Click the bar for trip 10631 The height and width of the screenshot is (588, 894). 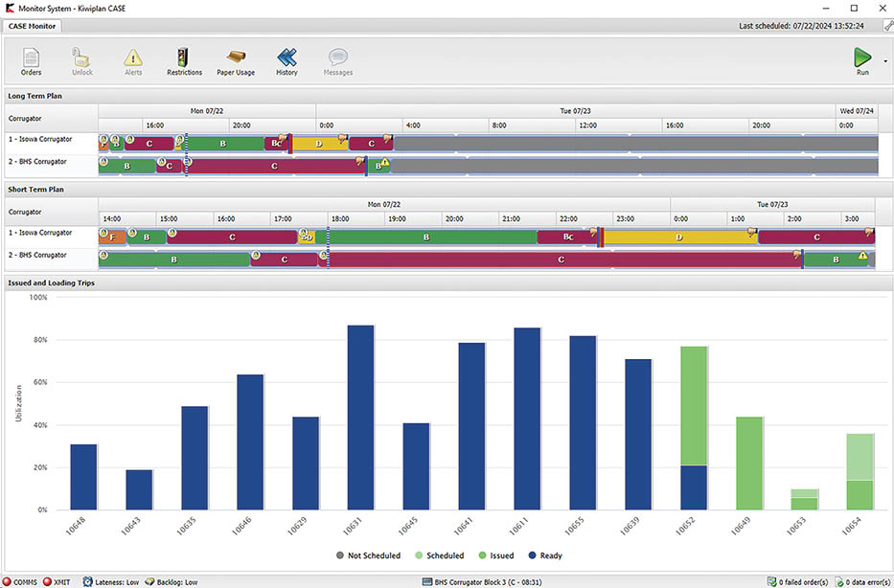360,418
